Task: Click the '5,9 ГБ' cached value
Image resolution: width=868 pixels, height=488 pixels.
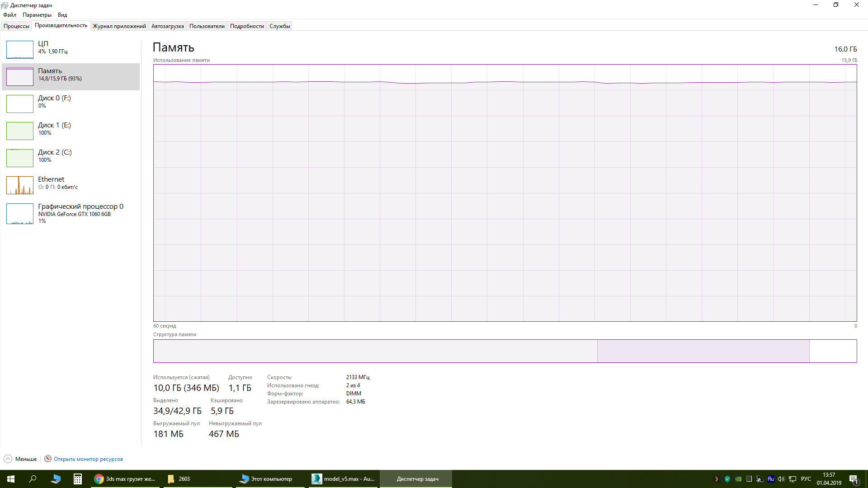Action: (222, 411)
